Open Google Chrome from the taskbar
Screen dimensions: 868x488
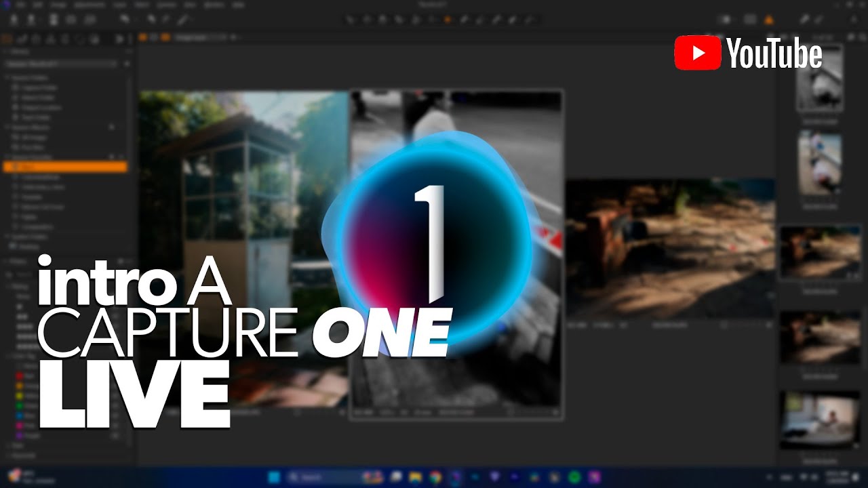coord(435,477)
